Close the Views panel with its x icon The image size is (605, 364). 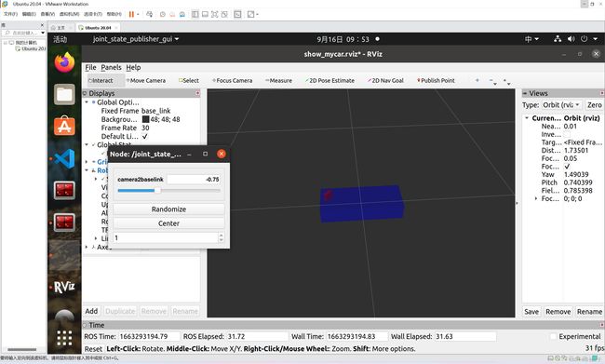(602, 93)
